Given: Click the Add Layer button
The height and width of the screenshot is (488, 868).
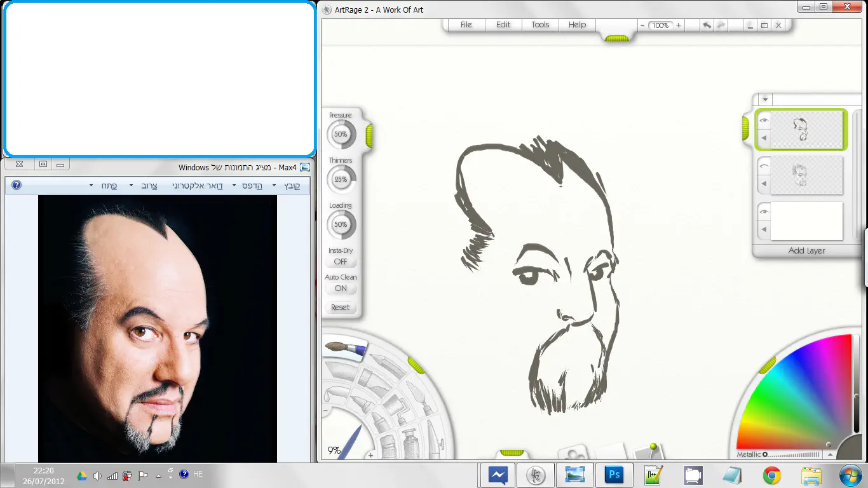Looking at the screenshot, I should [x=806, y=250].
